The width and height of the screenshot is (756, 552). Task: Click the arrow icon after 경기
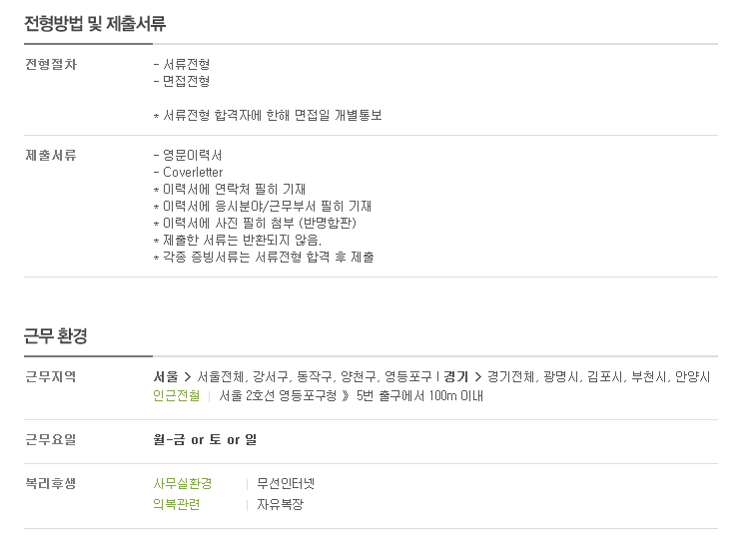(x=477, y=377)
